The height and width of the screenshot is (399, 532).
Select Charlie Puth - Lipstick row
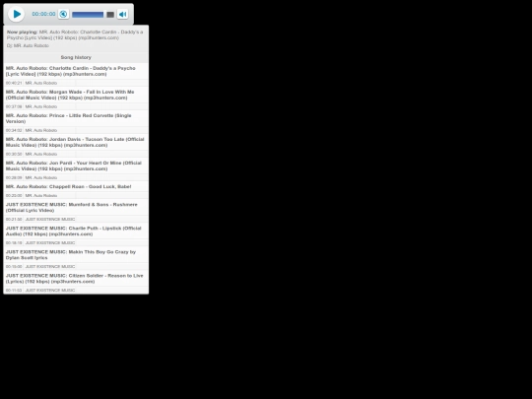[x=76, y=232]
